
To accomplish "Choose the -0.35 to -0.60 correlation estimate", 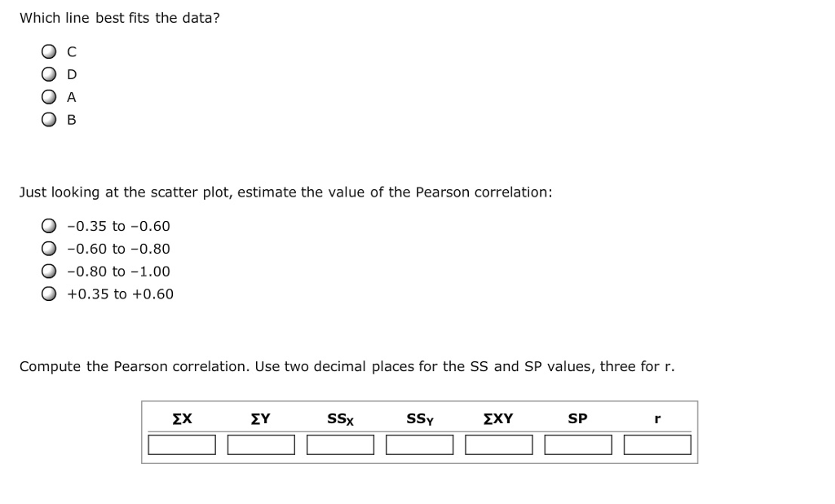I will 48,226.
